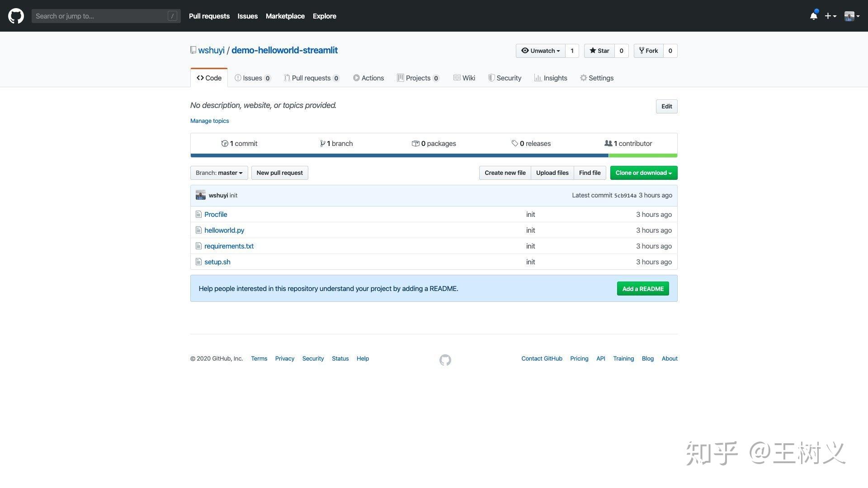The width and height of the screenshot is (868, 488).
Task: Click the contributors people icon
Action: pyautogui.click(x=608, y=143)
